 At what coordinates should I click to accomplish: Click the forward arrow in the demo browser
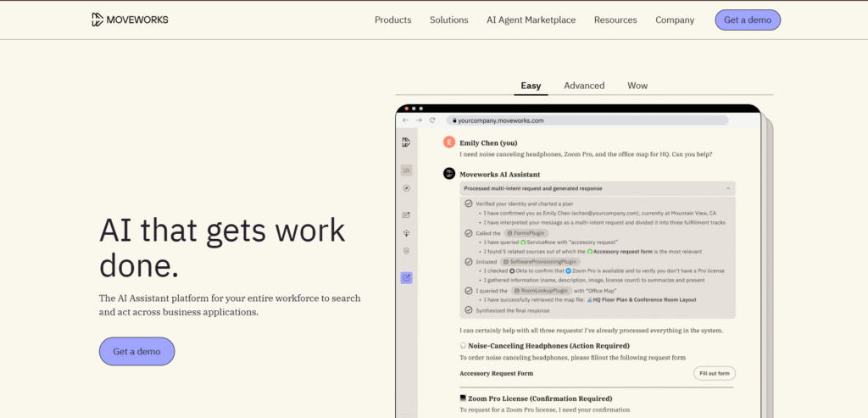[x=419, y=120]
